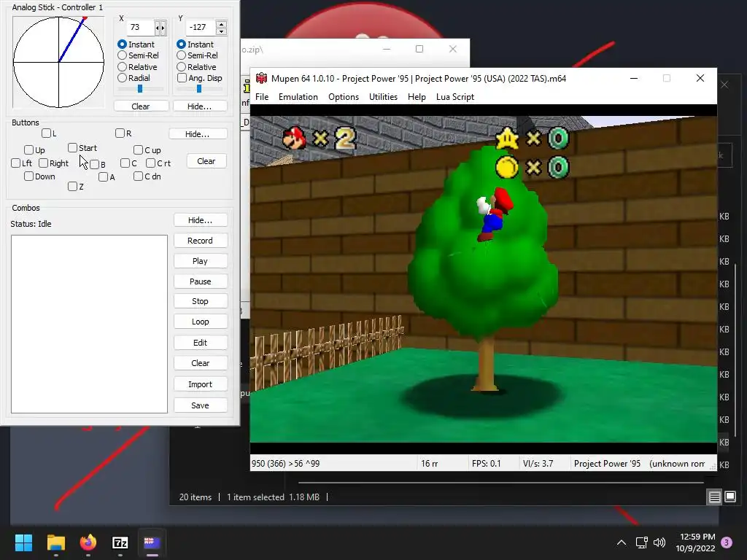Toggle the B button checkbox
The height and width of the screenshot is (560, 747).
click(94, 164)
